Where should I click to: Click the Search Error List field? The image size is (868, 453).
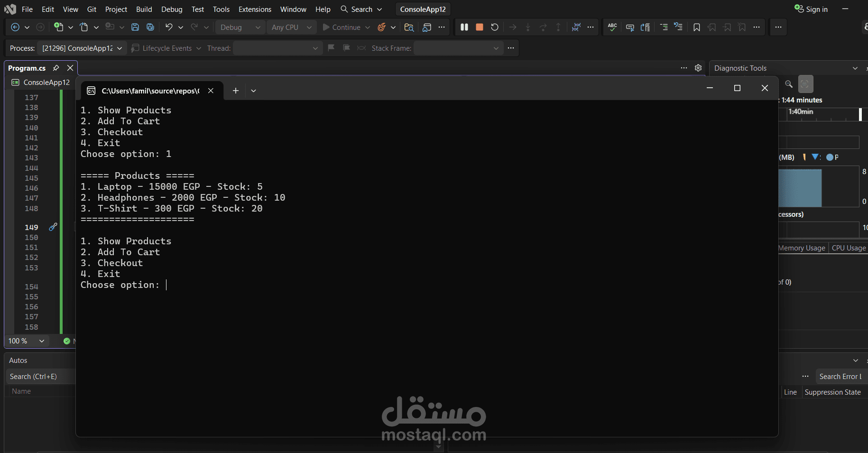(841, 377)
